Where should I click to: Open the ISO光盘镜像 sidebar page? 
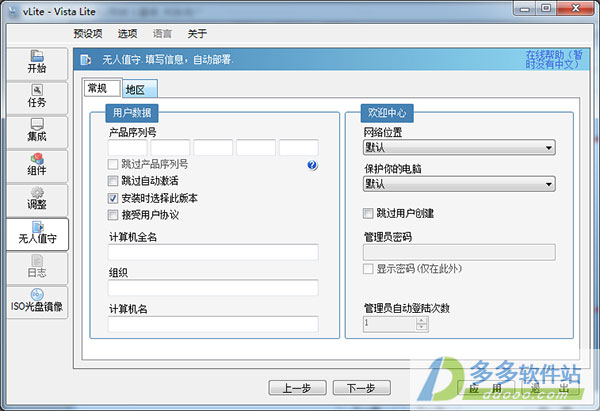(x=37, y=302)
